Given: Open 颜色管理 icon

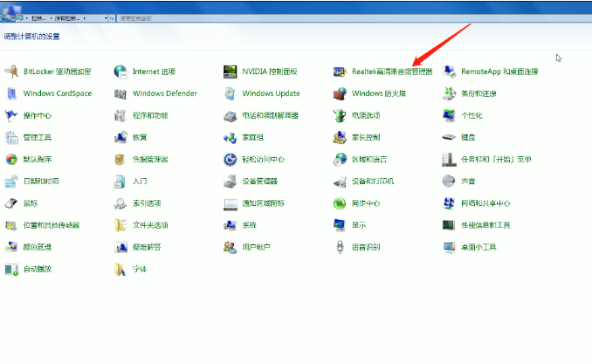Looking at the screenshot, I should tap(11, 247).
